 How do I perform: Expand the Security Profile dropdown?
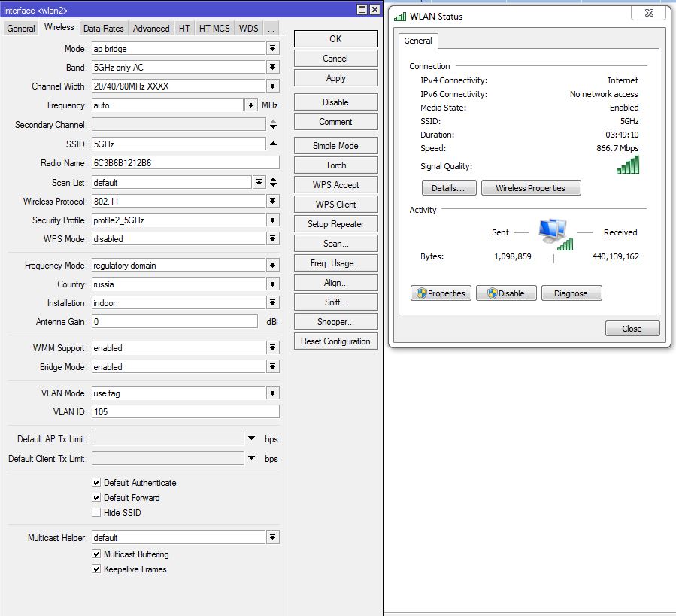point(272,220)
